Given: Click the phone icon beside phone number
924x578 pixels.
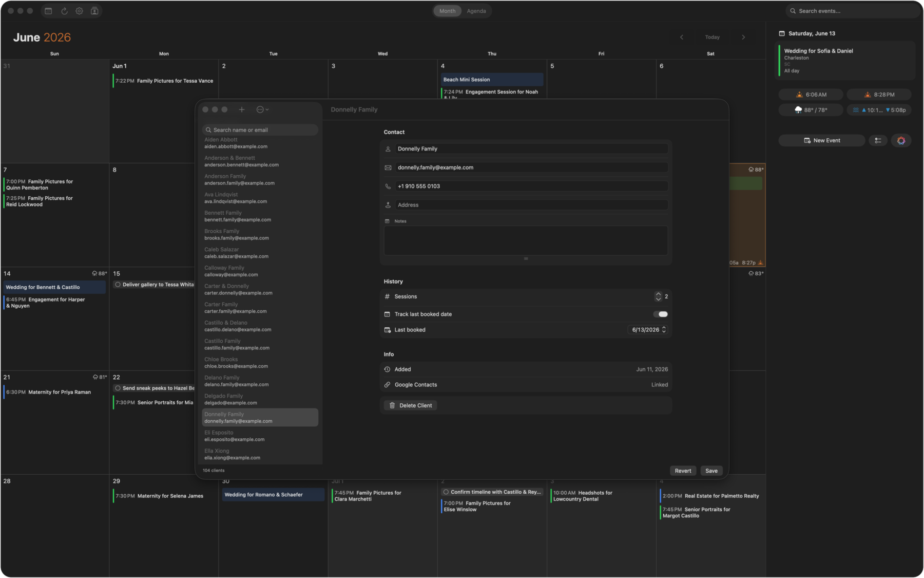Looking at the screenshot, I should (388, 187).
